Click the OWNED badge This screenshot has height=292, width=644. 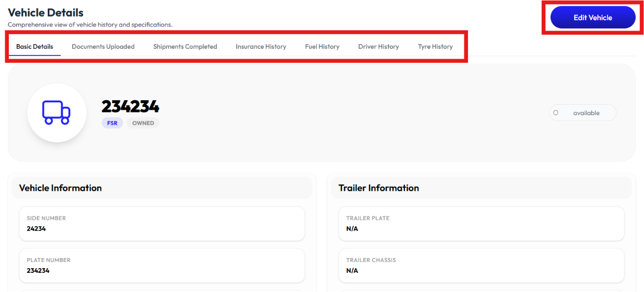tap(143, 123)
